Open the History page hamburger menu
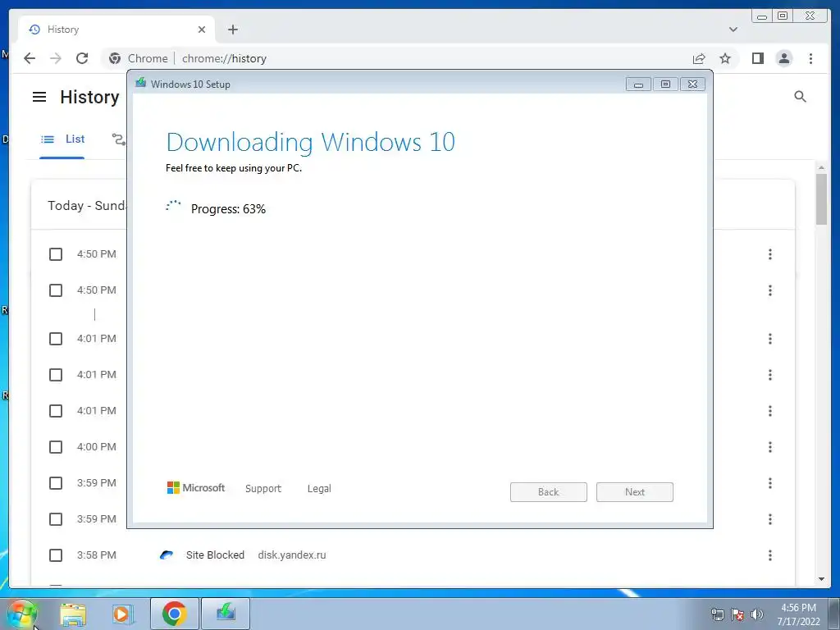Image resolution: width=840 pixels, height=630 pixels. [x=39, y=97]
